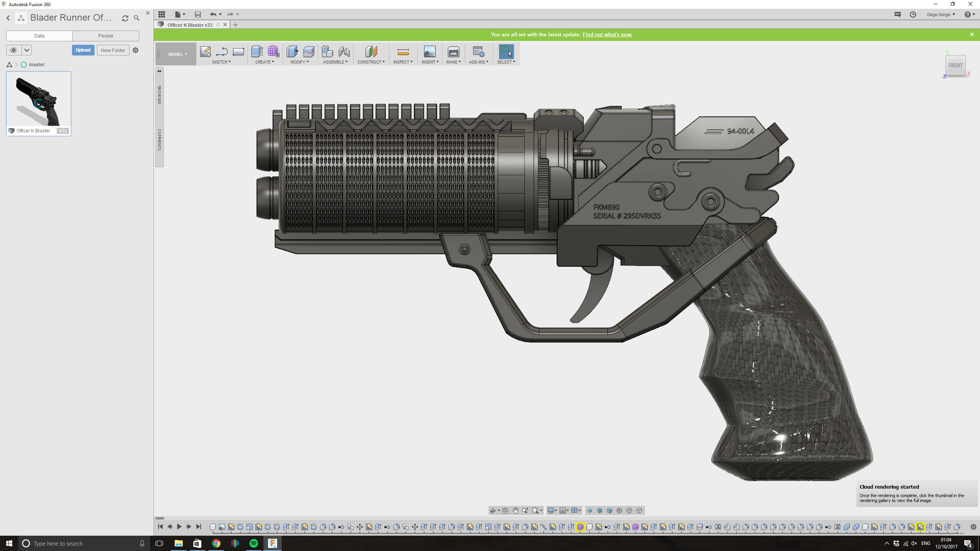Open Viewports layout dropdown
The height and width of the screenshot is (551, 980).
[x=576, y=510]
